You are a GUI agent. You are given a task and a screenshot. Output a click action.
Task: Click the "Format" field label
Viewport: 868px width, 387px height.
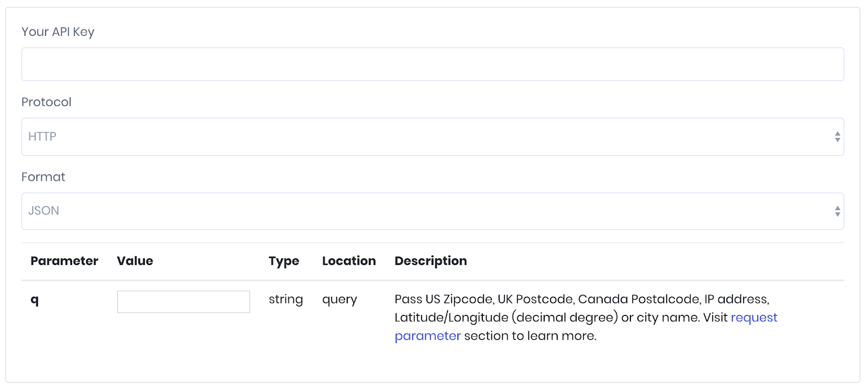43,177
